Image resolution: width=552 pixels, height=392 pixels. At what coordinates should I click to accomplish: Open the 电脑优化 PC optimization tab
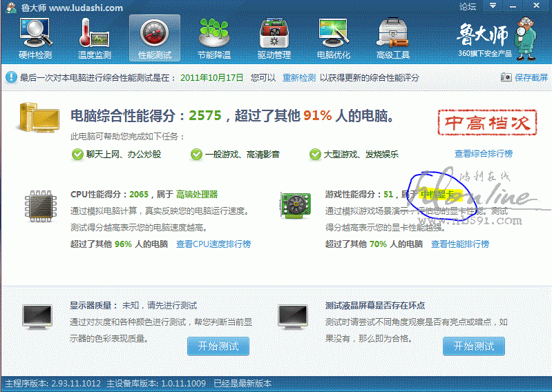point(334,39)
